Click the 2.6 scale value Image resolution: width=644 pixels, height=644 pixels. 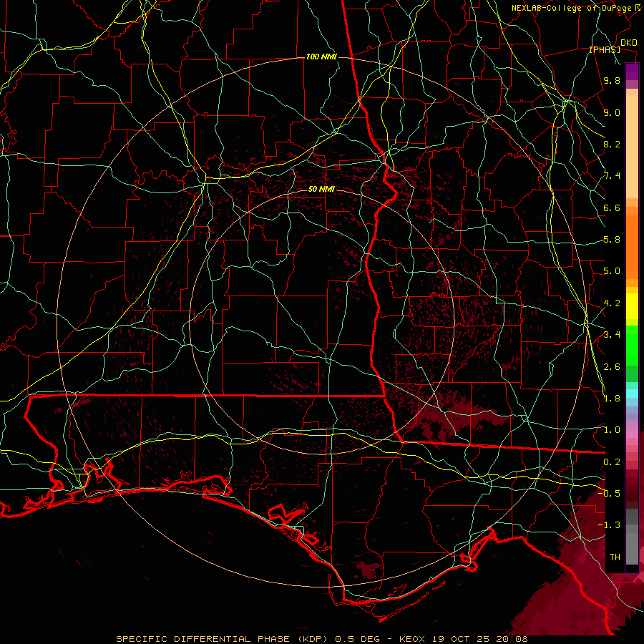coord(612,367)
